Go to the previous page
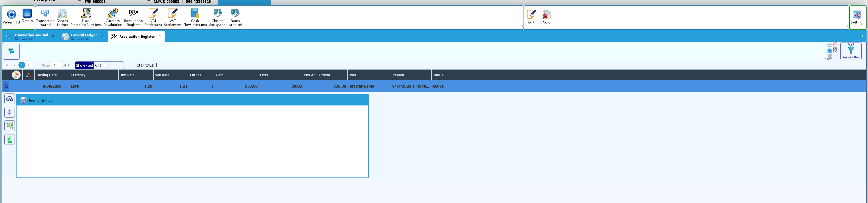The width and height of the screenshot is (868, 203). point(14,65)
